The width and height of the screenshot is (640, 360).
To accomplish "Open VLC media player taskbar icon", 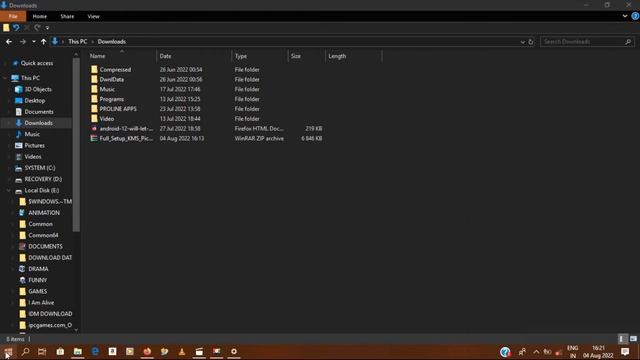I will 182,351.
